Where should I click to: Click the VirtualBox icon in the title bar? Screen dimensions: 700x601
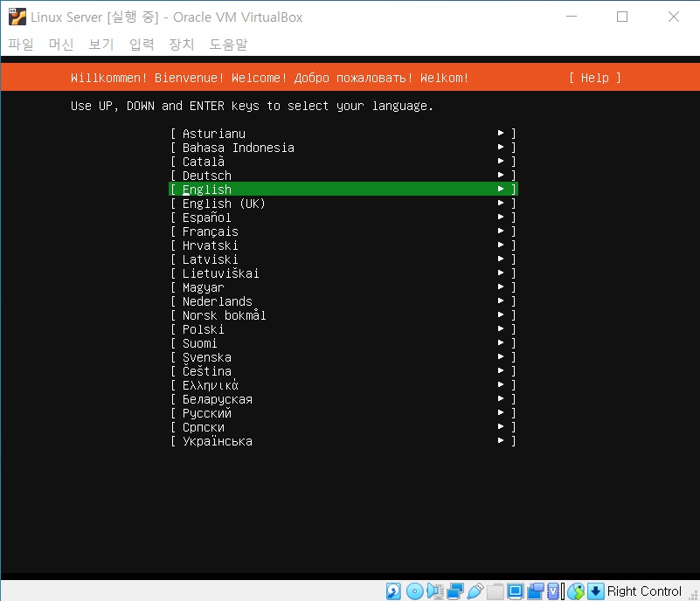pyautogui.click(x=17, y=17)
